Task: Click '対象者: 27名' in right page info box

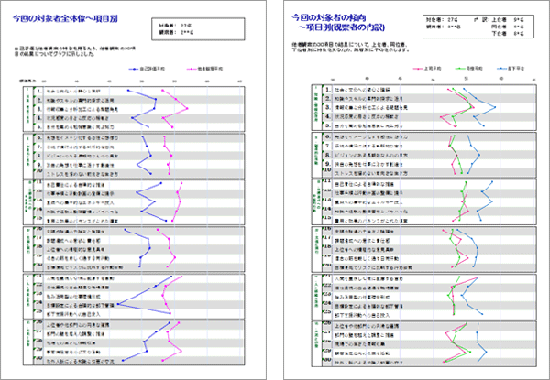Action: 441,20
